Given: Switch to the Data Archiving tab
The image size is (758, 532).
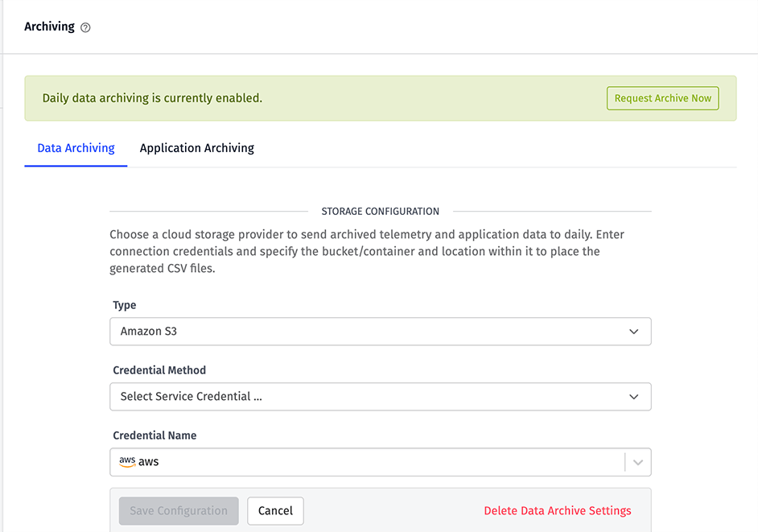Looking at the screenshot, I should (76, 148).
